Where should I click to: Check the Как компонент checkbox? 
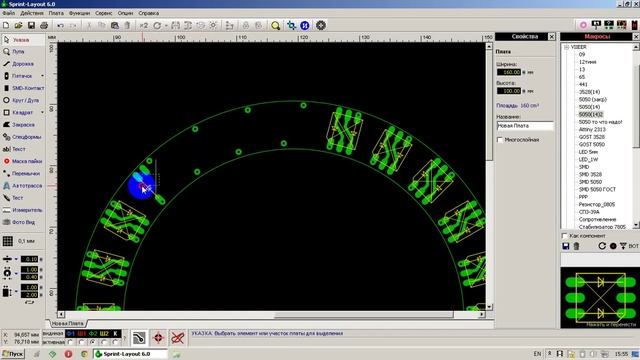(564, 236)
